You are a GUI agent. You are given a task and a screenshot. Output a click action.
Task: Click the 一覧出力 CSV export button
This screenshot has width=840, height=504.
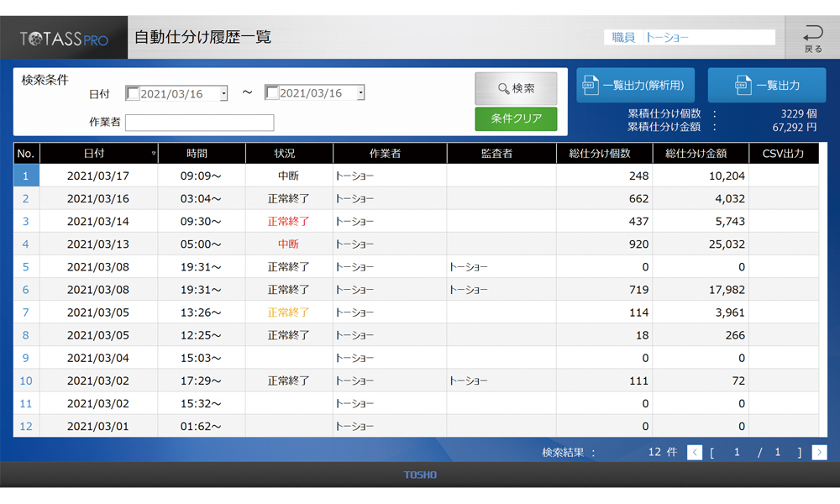click(x=767, y=85)
